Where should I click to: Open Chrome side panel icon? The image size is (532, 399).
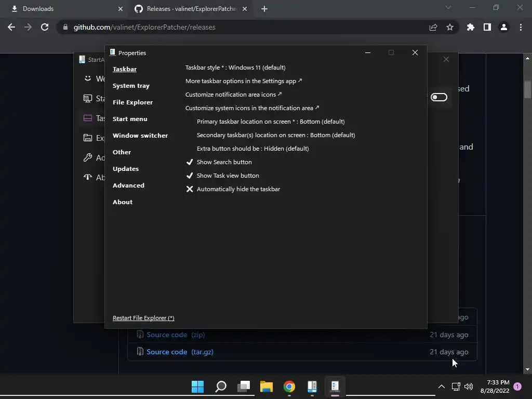[487, 27]
